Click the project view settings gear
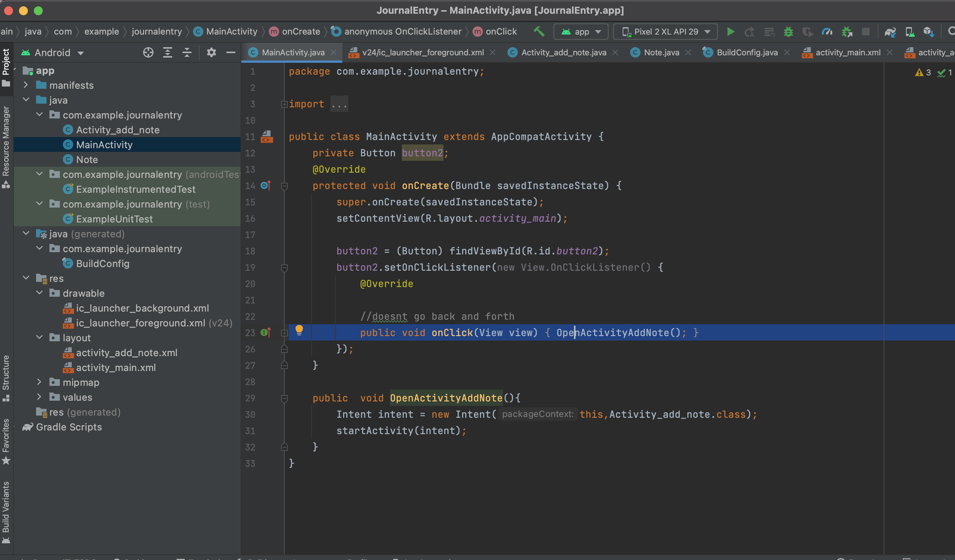This screenshot has width=955, height=560. click(x=211, y=53)
